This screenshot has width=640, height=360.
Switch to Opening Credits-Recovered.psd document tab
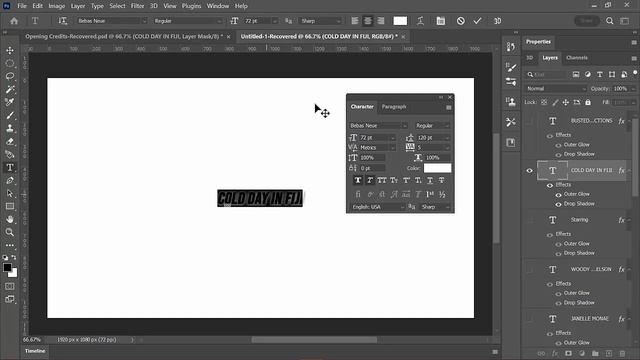[124, 37]
